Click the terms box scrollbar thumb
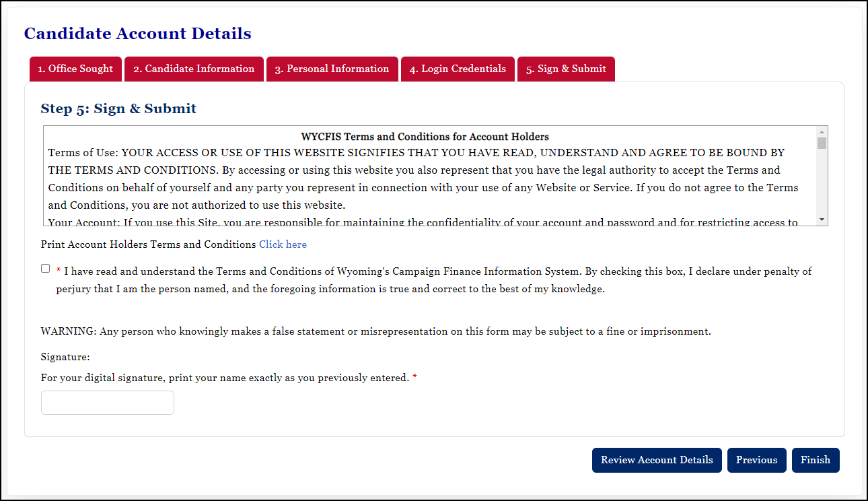This screenshot has width=868, height=501. (x=822, y=143)
